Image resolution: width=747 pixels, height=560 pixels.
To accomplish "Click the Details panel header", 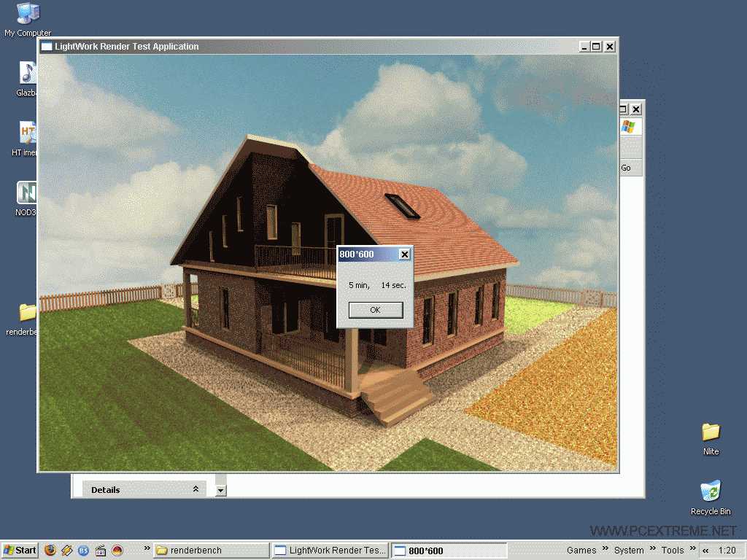I will tap(144, 489).
